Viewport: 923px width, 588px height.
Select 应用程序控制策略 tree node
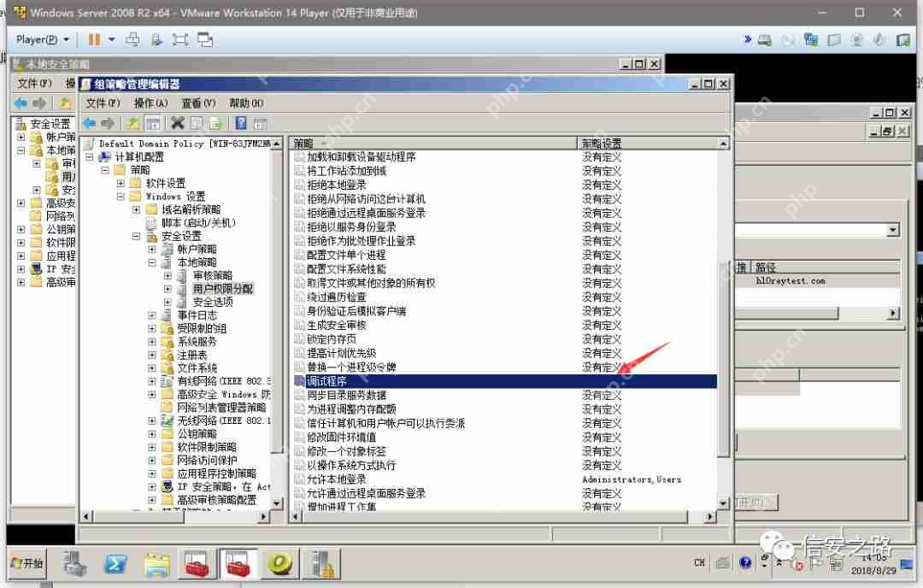click(216, 473)
